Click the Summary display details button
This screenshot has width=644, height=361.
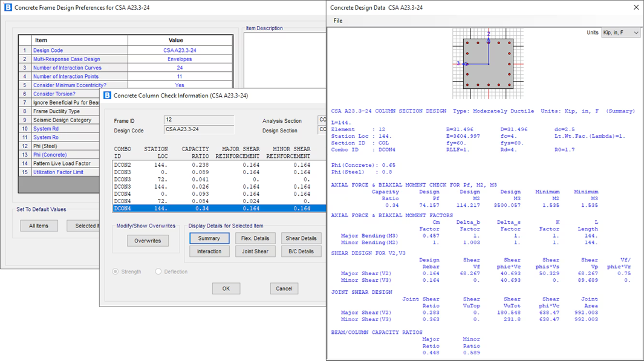point(209,238)
